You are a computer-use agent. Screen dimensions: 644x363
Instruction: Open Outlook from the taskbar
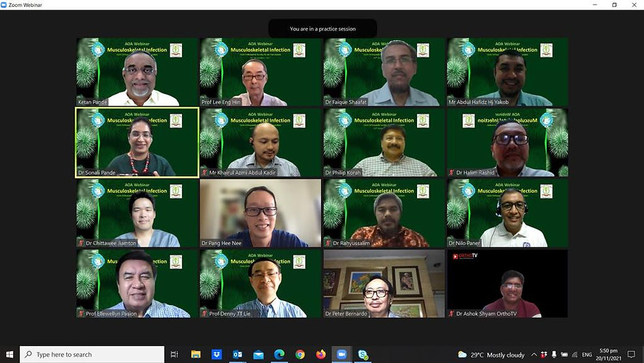click(237, 354)
